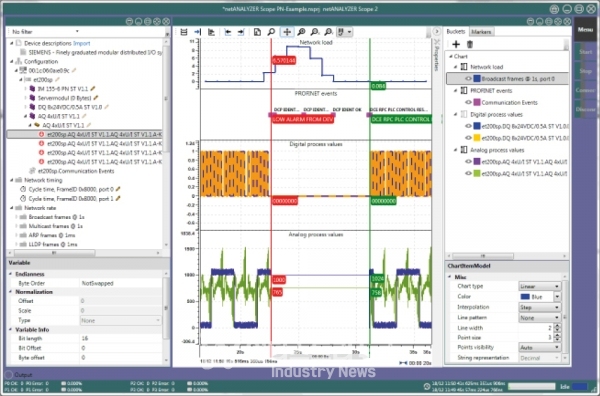Click the add bucket plus icon
600x396 pixels.
click(x=456, y=44)
